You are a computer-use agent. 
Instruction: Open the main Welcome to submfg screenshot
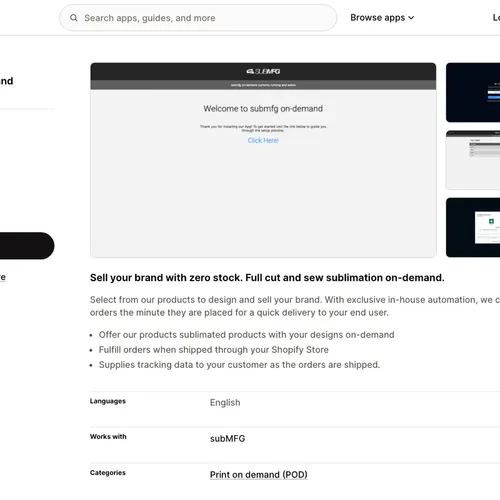[x=263, y=160]
